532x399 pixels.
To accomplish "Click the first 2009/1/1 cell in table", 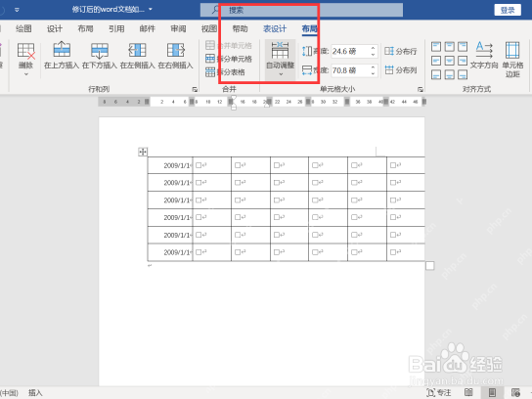I will pos(170,165).
